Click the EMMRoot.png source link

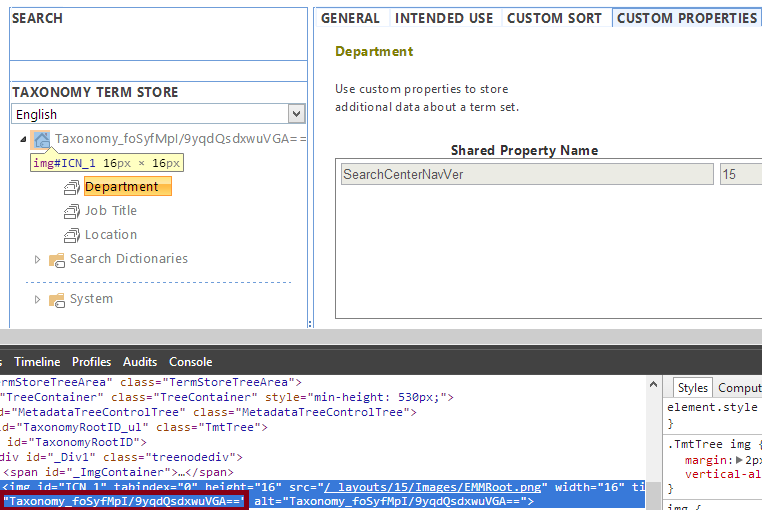430,487
